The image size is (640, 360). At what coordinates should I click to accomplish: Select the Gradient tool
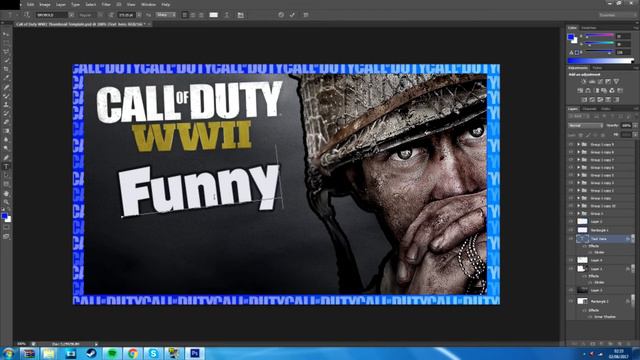pos(6,131)
